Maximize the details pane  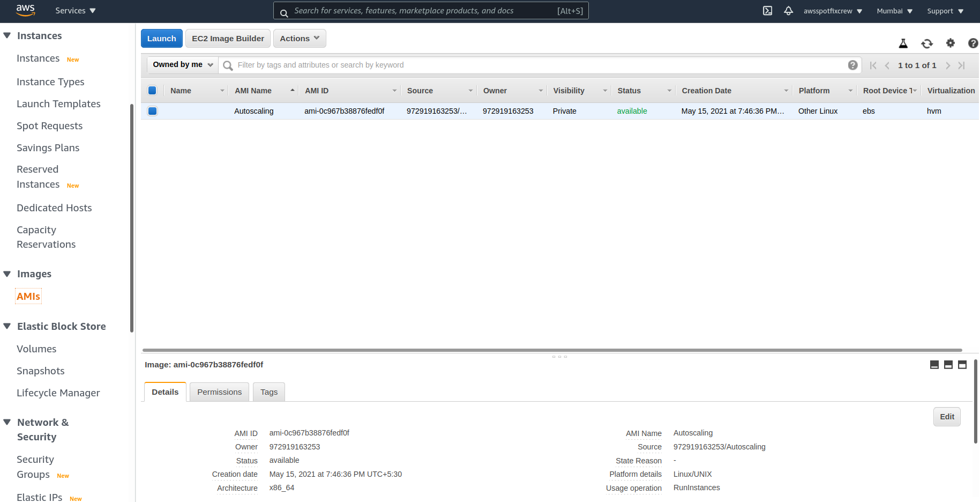[x=962, y=365]
